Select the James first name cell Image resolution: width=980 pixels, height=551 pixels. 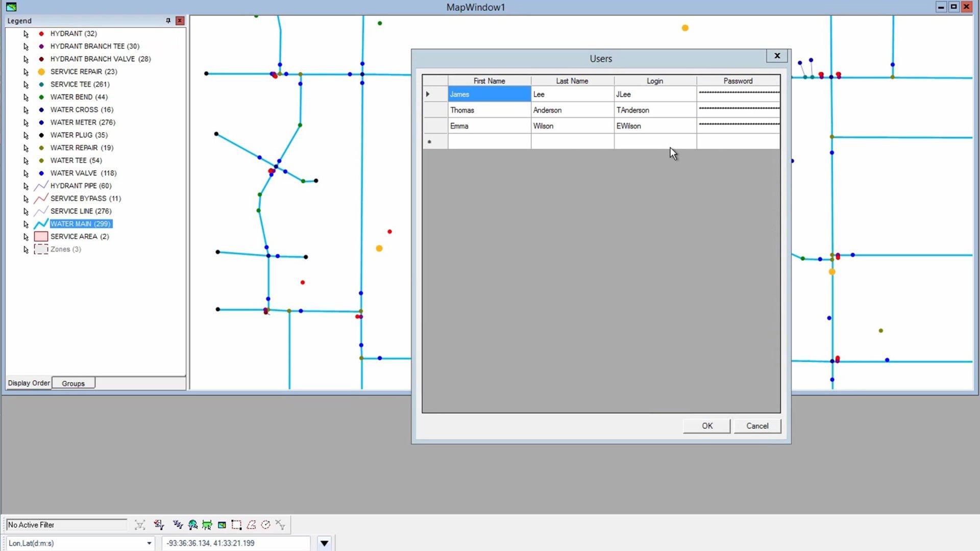pyautogui.click(x=489, y=94)
